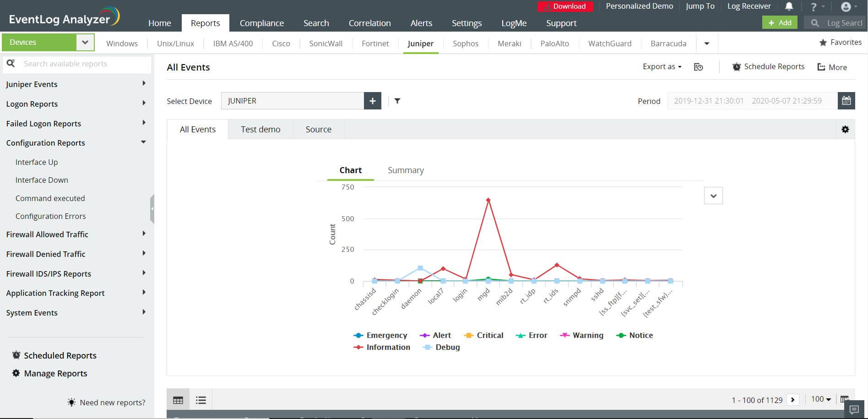This screenshot has height=419, width=868.
Task: Switch to the chart Summary tab
Action: point(406,170)
